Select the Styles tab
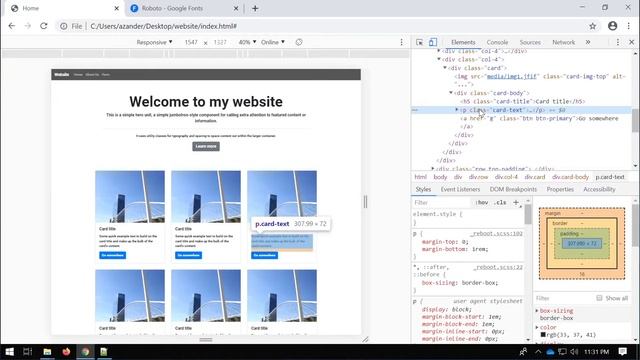Viewport: 640px width, 360px height. [423, 189]
